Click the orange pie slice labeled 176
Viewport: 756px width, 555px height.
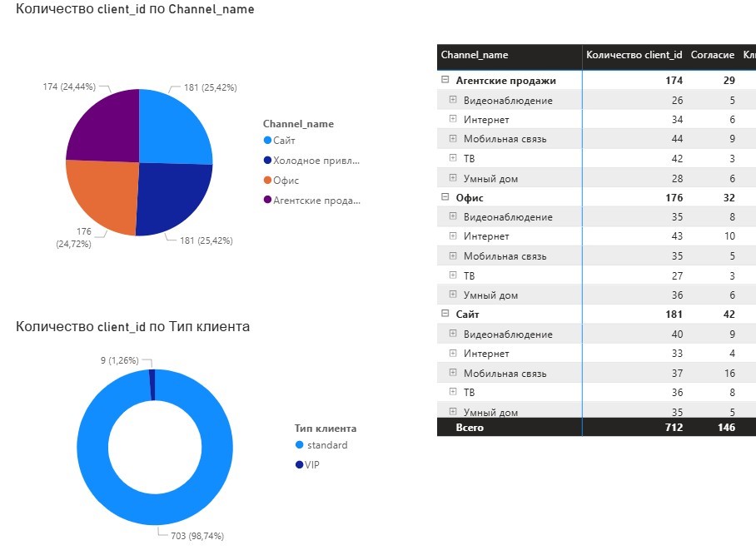coord(102,196)
